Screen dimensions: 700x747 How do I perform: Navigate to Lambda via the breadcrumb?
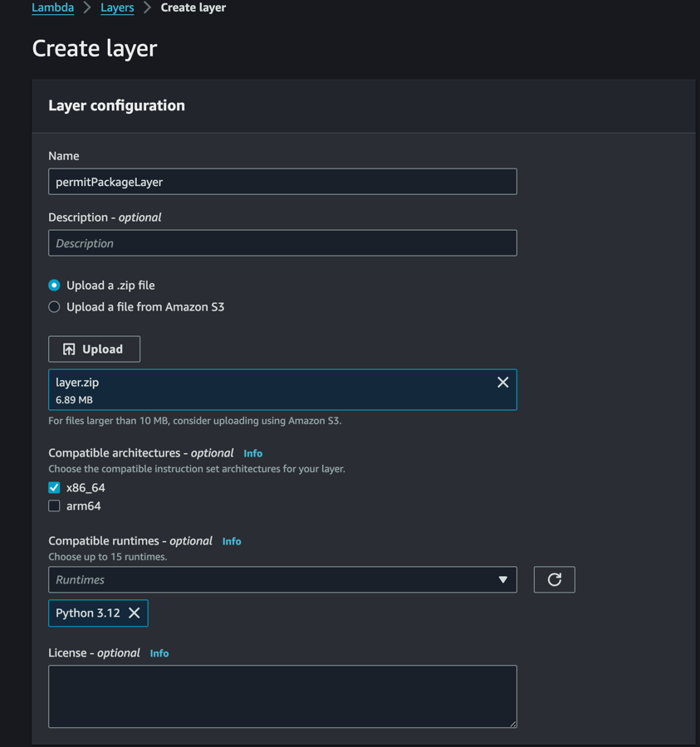point(52,7)
